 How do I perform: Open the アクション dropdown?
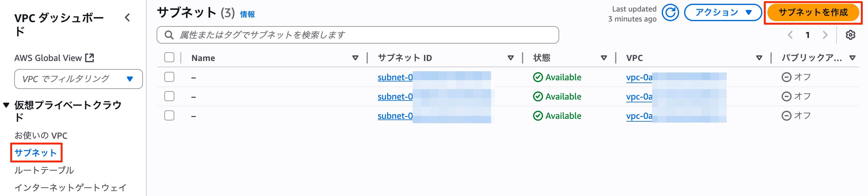point(720,12)
